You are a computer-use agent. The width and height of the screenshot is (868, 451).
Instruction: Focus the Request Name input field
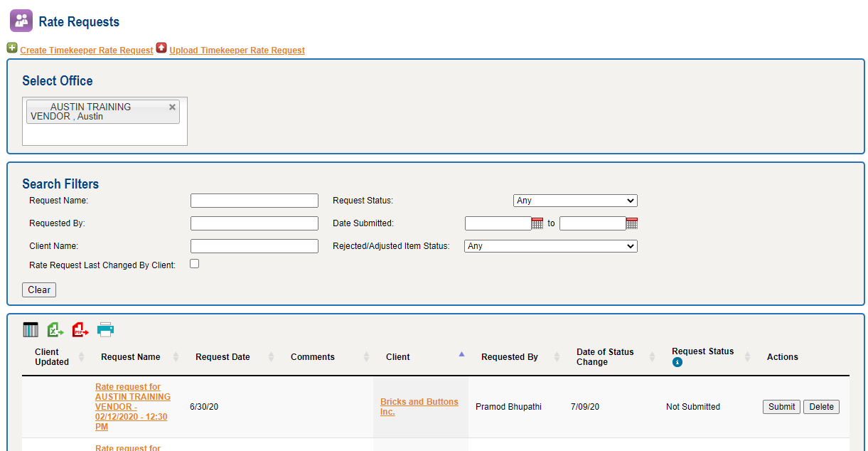click(x=254, y=201)
